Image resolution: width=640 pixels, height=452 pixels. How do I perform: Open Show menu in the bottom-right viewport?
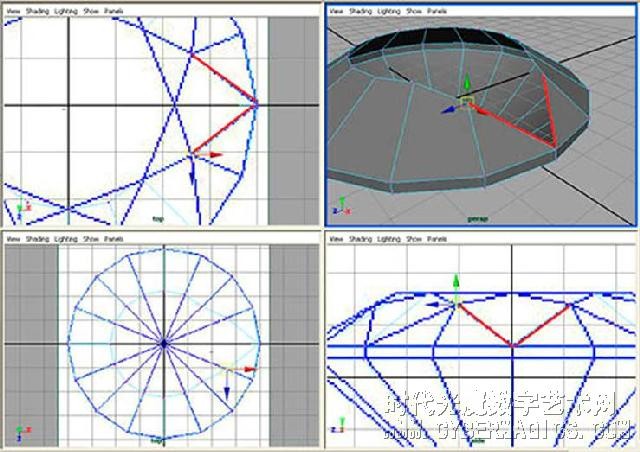[x=415, y=239]
